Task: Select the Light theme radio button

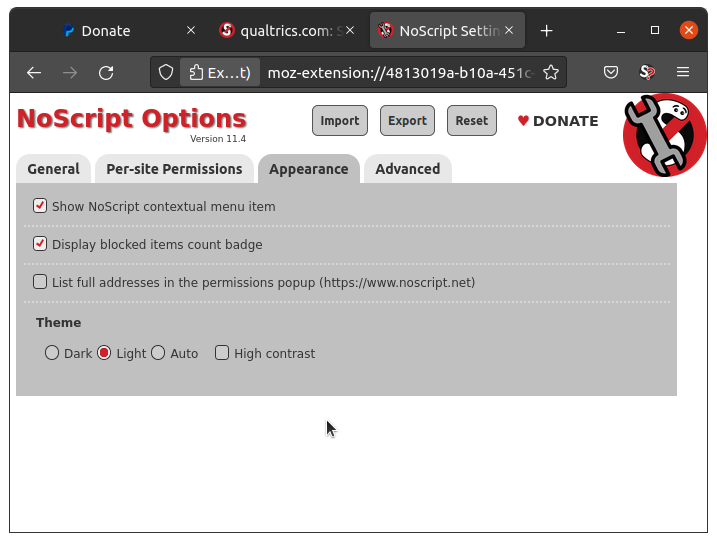Action: (x=104, y=353)
